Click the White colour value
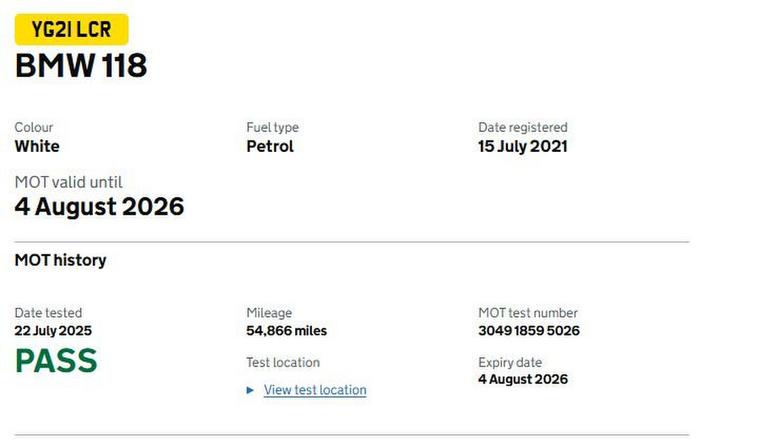 pyautogui.click(x=37, y=146)
